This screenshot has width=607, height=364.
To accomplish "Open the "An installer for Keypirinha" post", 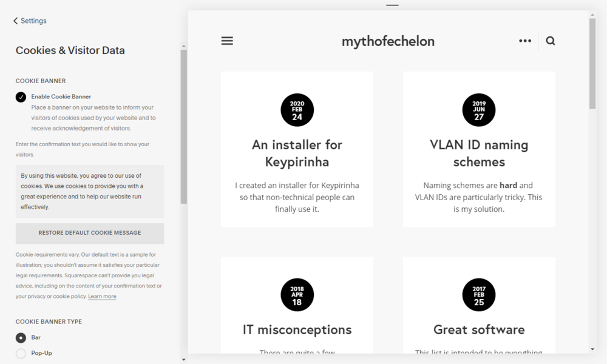I will [x=297, y=152].
